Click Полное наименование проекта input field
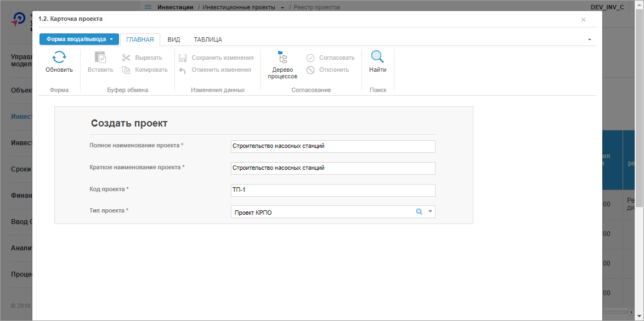The image size is (644, 321). (x=333, y=146)
